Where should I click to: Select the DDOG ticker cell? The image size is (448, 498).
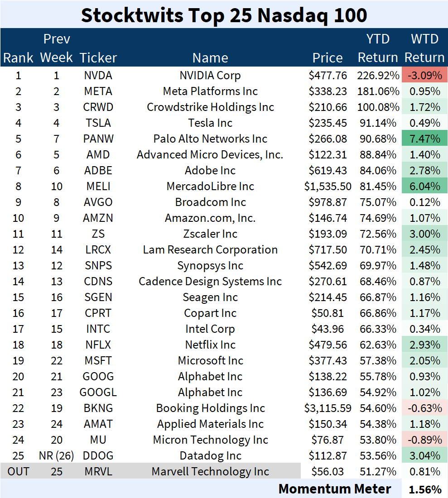point(98,456)
